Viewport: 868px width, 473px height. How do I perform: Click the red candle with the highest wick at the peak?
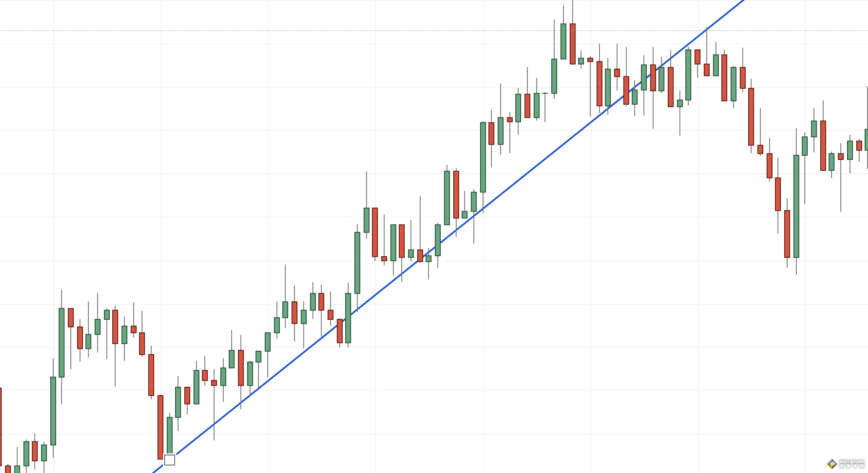pyautogui.click(x=573, y=44)
